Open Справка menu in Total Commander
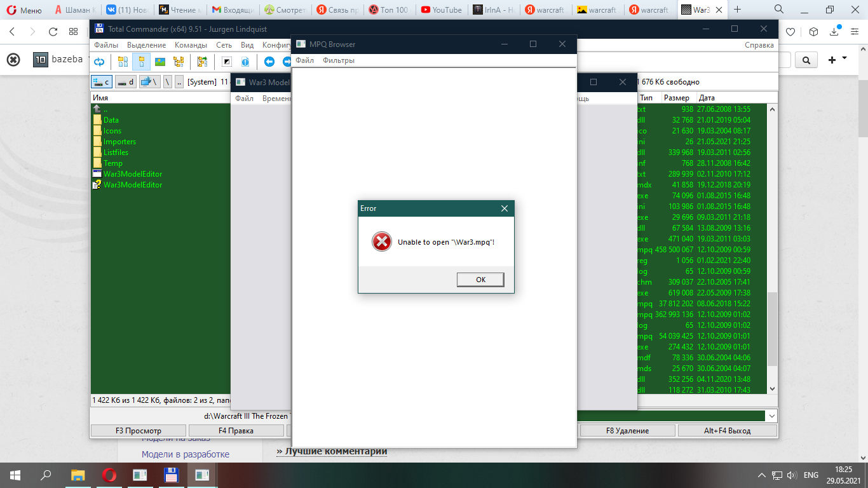868x488 pixels. (759, 45)
